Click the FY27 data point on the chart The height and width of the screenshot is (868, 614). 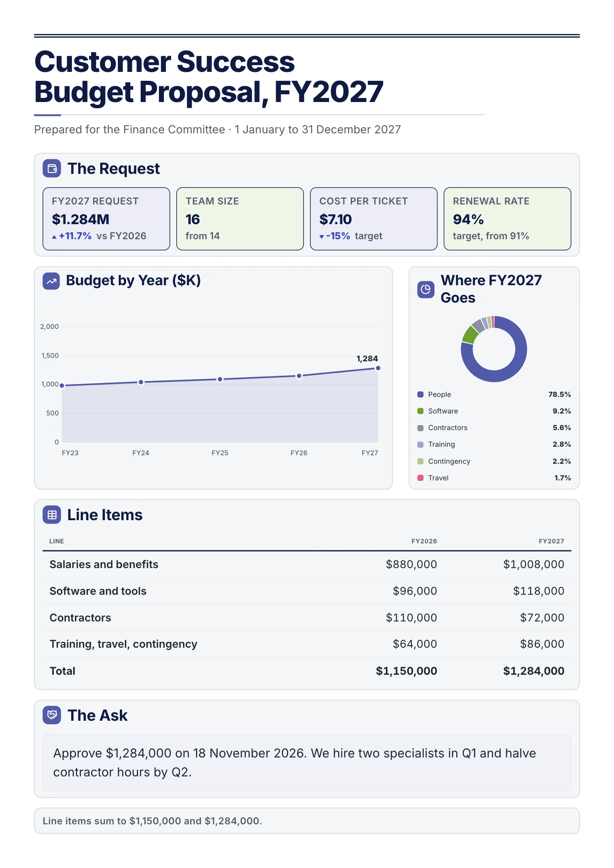[378, 368]
